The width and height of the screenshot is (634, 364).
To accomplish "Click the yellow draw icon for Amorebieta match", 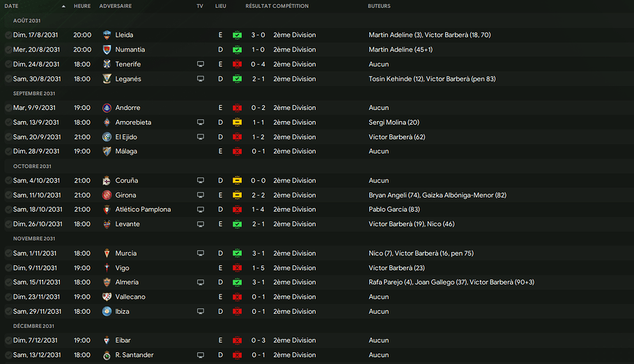I will [x=238, y=122].
